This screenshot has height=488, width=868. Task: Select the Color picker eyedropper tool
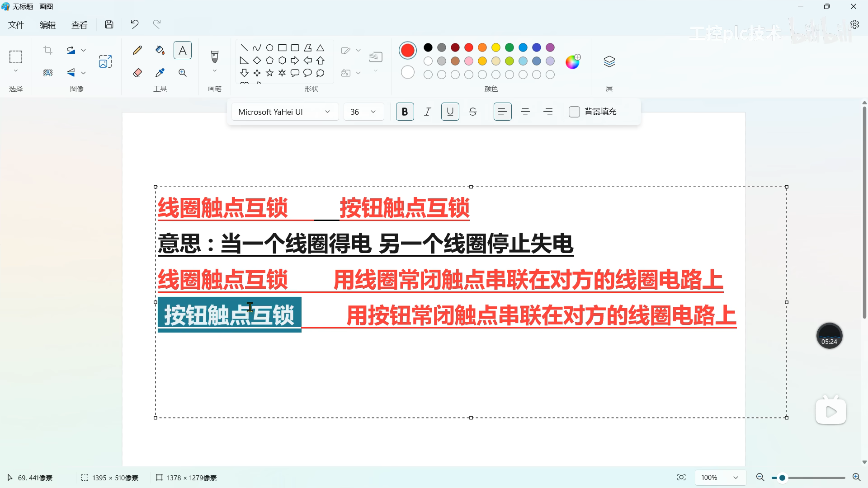160,73
